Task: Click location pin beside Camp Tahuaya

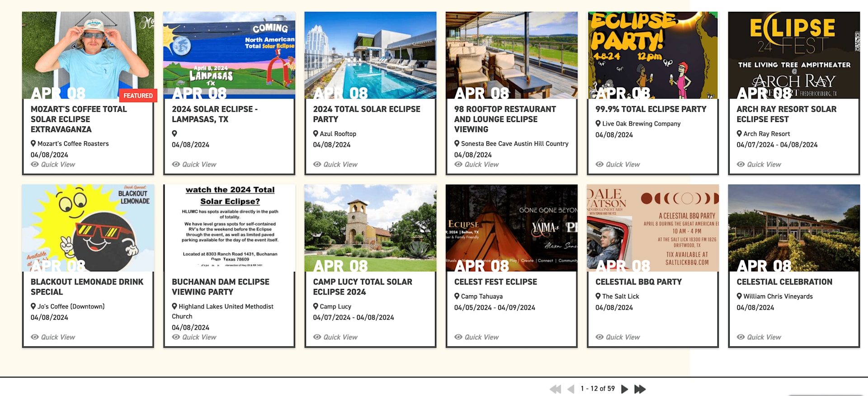Action: tap(457, 296)
